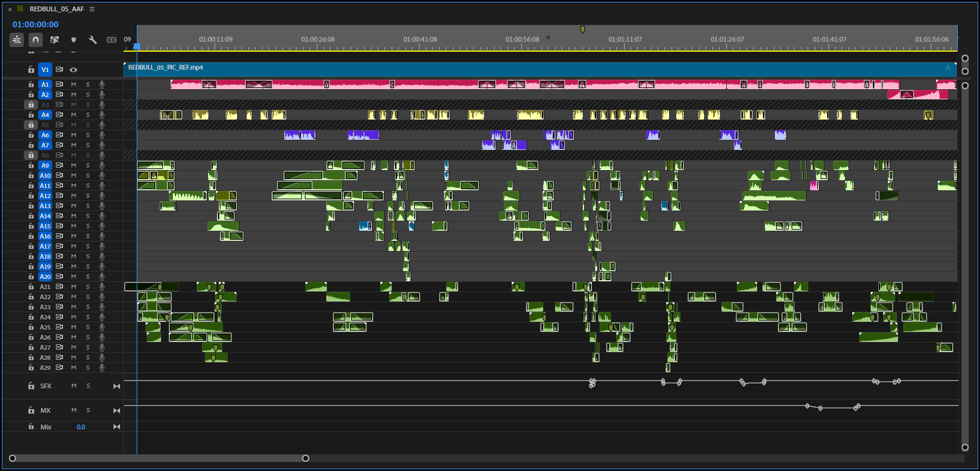Click the sequence marker in time ruler

pyautogui.click(x=582, y=29)
